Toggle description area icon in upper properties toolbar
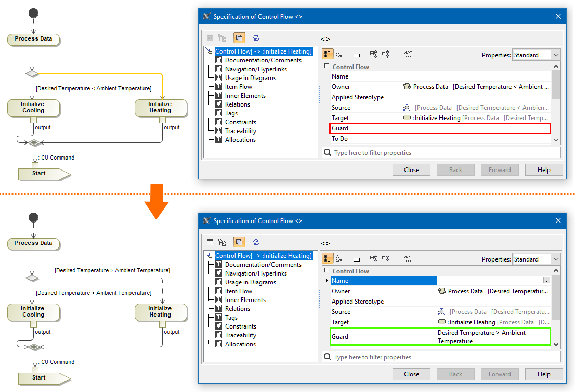This screenshot has height=392, width=575. [x=357, y=54]
